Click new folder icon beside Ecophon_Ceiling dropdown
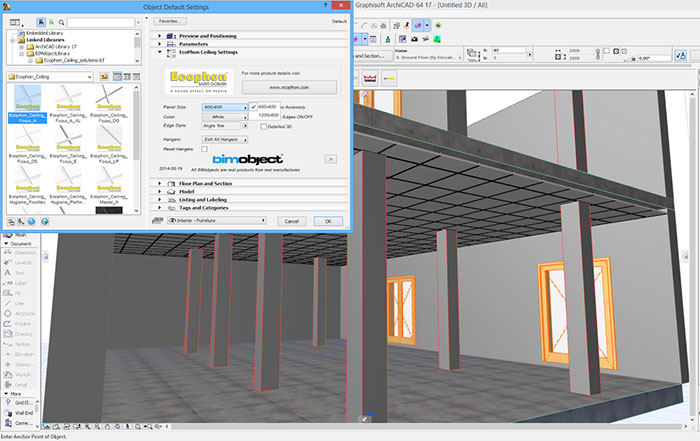The height and width of the screenshot is (441, 700). (104, 77)
